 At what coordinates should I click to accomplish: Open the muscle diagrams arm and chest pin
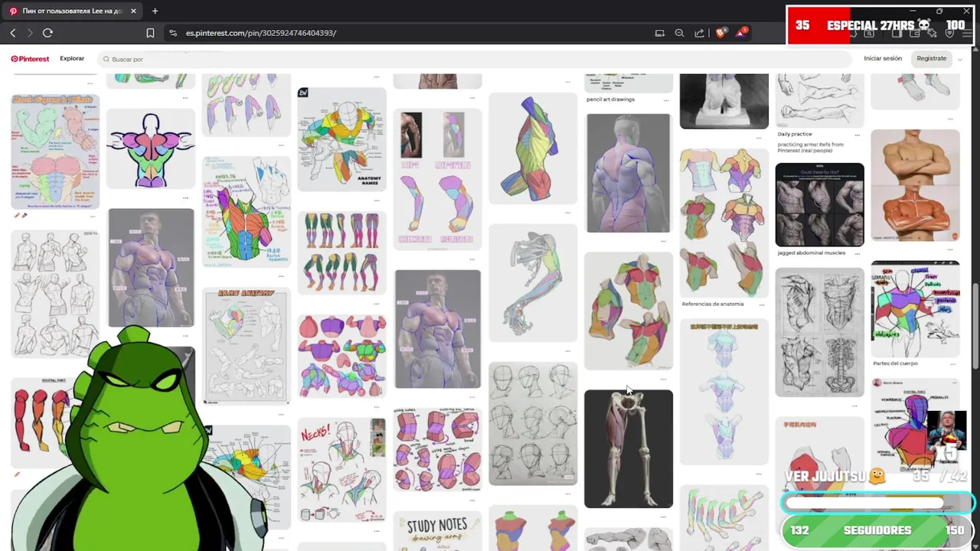click(x=55, y=152)
